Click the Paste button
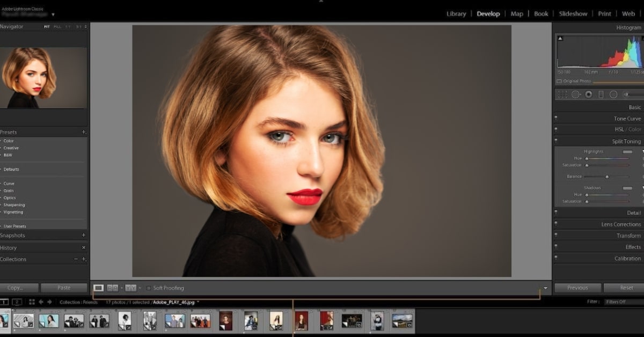The image size is (644, 337). [64, 288]
